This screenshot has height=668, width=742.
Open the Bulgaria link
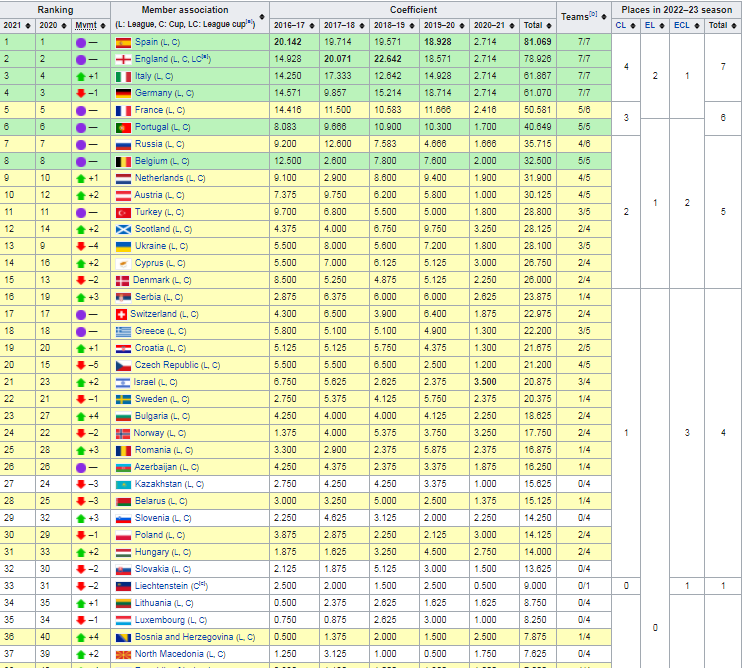click(x=151, y=416)
